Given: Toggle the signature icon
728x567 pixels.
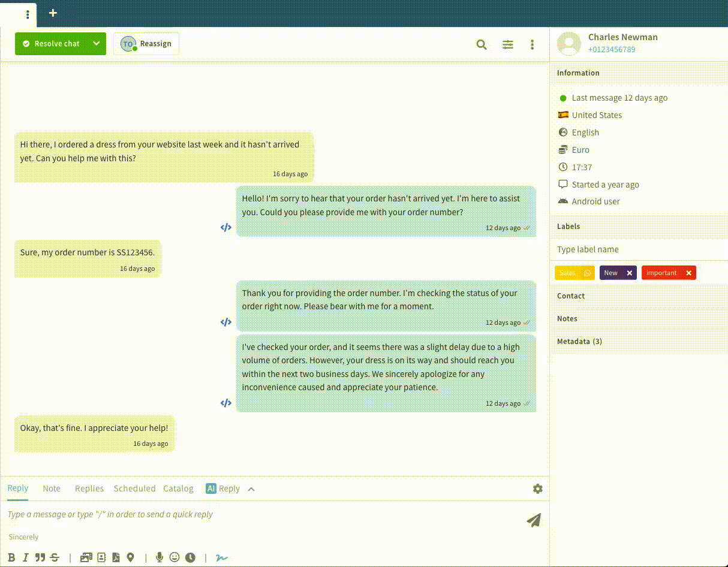Looking at the screenshot, I should click(222, 557).
